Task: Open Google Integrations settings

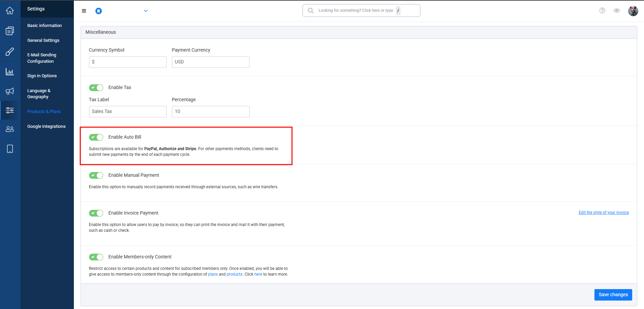Action: point(47,127)
